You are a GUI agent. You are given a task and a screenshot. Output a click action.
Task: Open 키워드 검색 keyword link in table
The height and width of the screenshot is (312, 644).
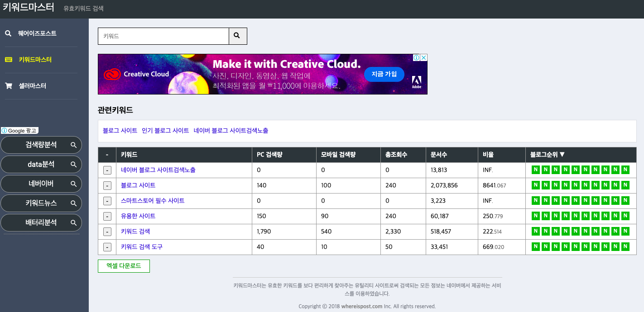click(135, 232)
